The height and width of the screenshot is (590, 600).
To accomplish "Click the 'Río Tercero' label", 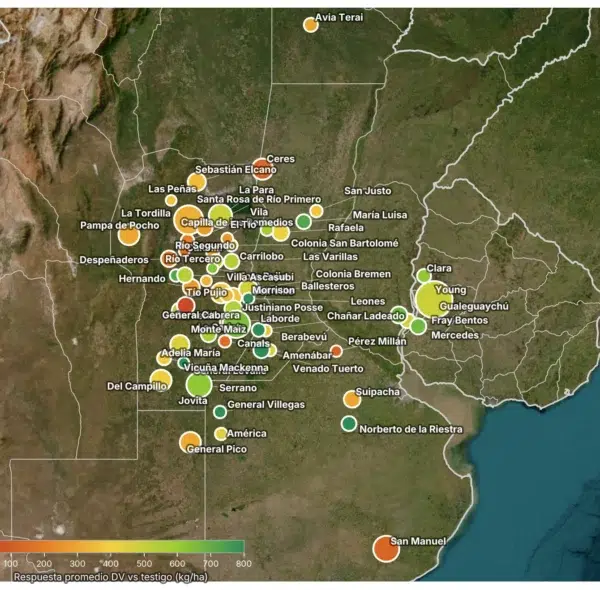I will (x=193, y=259).
